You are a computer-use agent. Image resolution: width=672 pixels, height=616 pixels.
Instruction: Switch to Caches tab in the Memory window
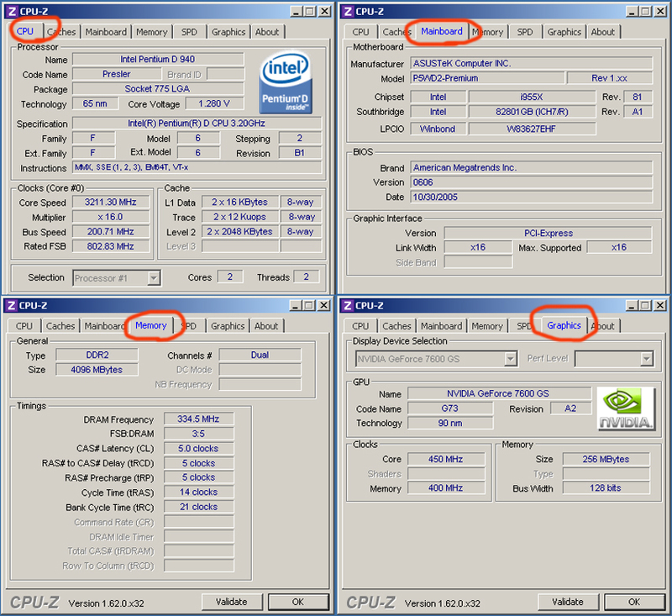60,326
